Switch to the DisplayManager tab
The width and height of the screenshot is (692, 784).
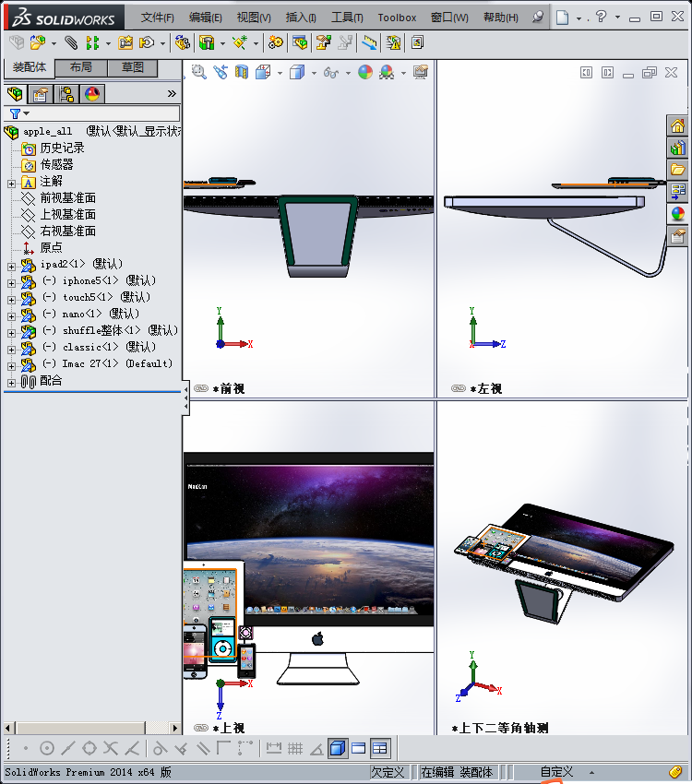coord(92,94)
